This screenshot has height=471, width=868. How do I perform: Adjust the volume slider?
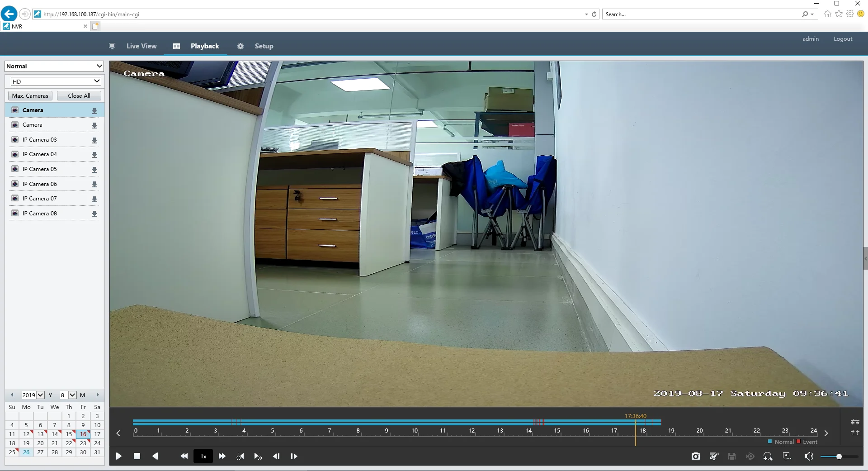click(x=839, y=457)
